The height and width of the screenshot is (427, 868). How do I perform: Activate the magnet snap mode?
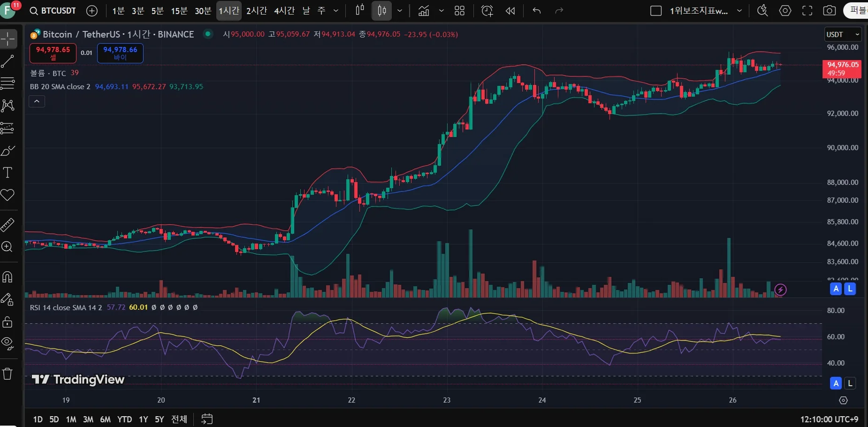pyautogui.click(x=8, y=277)
